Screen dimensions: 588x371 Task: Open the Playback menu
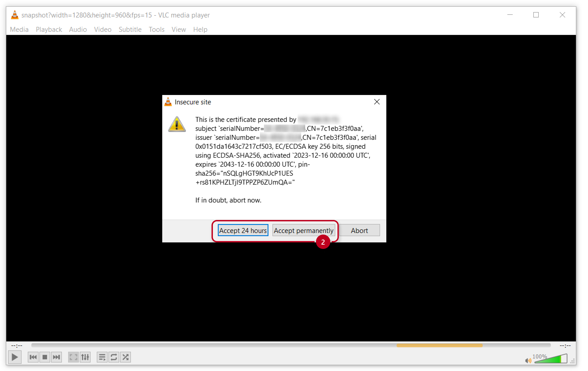point(49,29)
